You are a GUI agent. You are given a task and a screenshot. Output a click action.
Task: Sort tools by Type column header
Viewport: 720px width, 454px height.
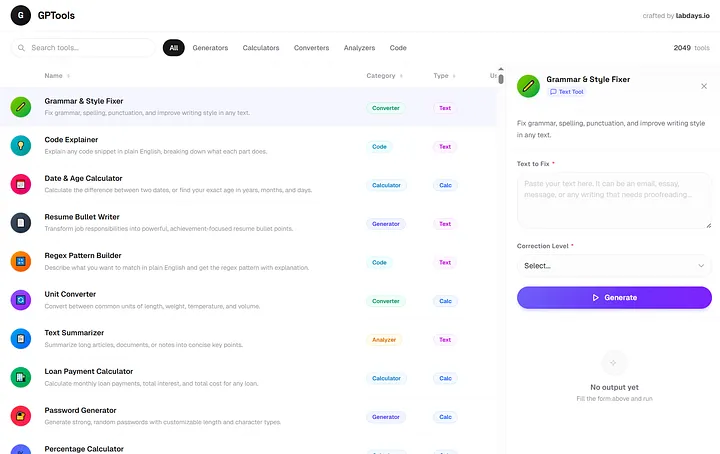pos(441,75)
